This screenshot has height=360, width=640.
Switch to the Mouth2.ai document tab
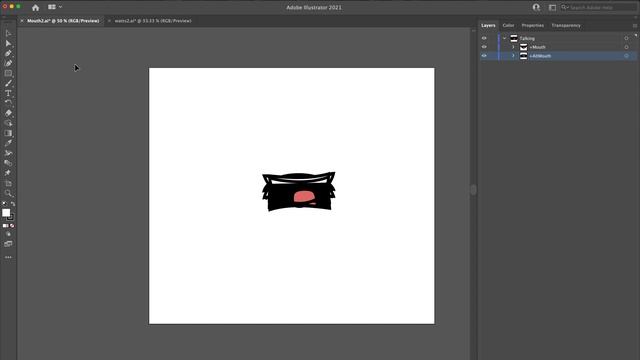pyautogui.click(x=63, y=21)
